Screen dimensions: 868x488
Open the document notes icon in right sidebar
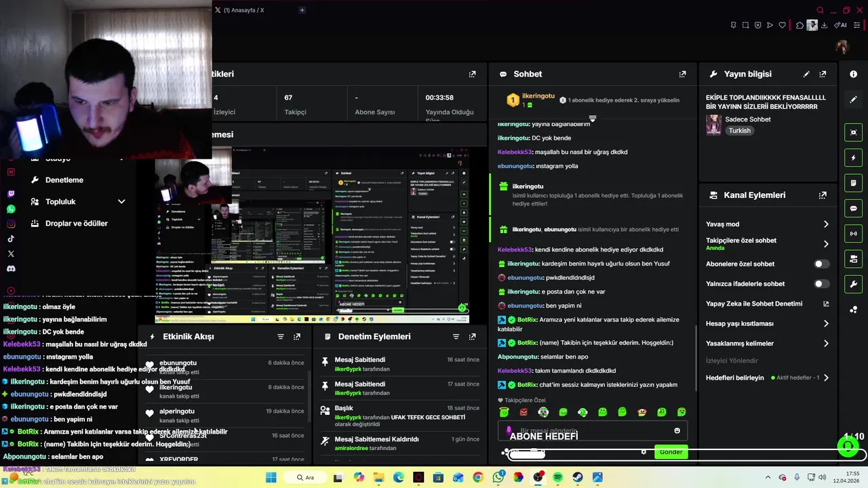[x=854, y=183]
